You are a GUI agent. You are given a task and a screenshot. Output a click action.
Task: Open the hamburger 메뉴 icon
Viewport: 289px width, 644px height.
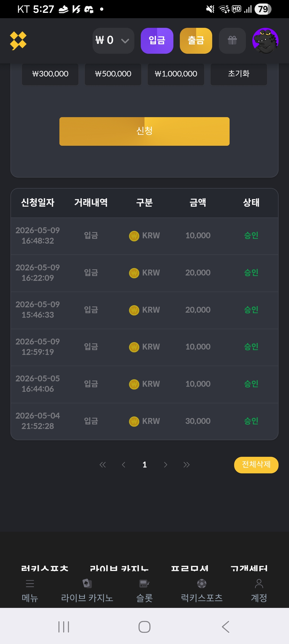point(30,583)
